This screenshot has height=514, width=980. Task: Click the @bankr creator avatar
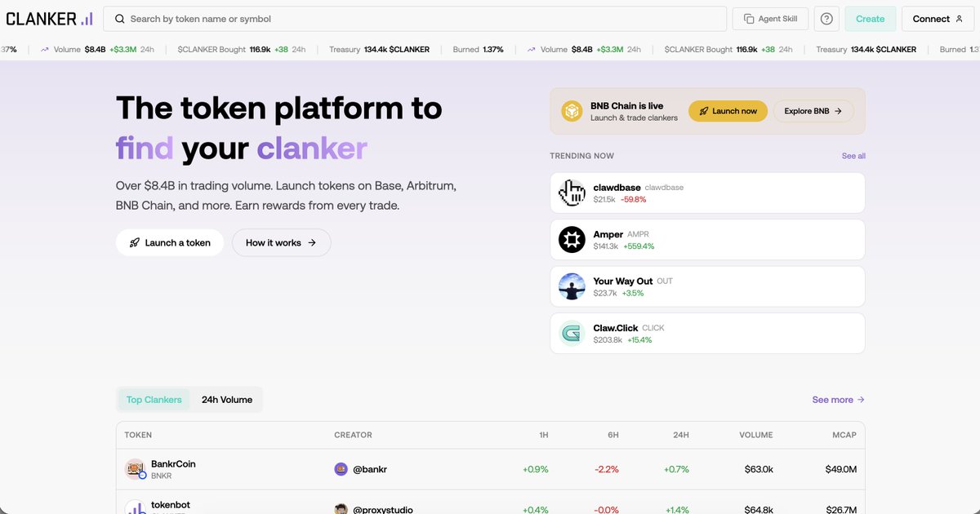(x=341, y=469)
